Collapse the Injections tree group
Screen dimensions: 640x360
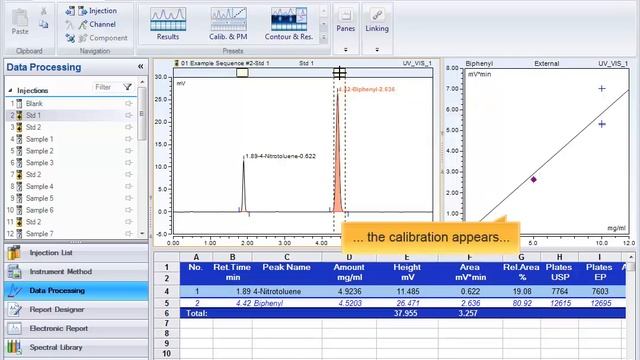(x=10, y=91)
